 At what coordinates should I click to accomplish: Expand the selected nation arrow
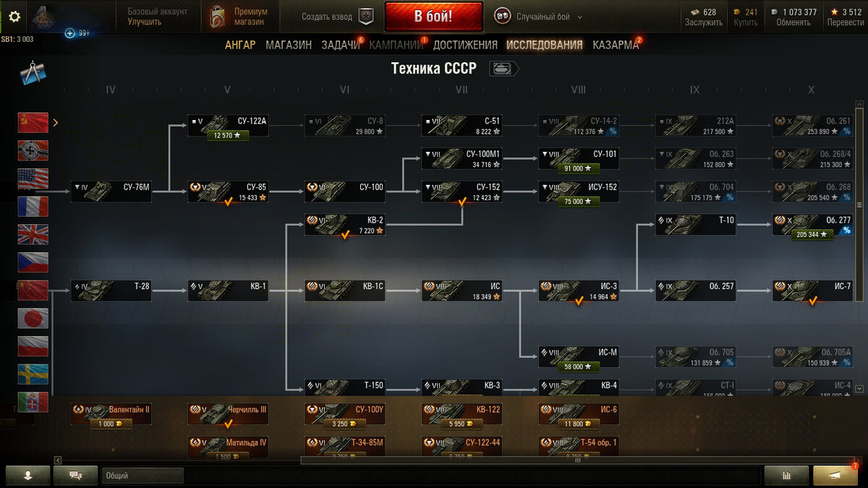point(56,123)
